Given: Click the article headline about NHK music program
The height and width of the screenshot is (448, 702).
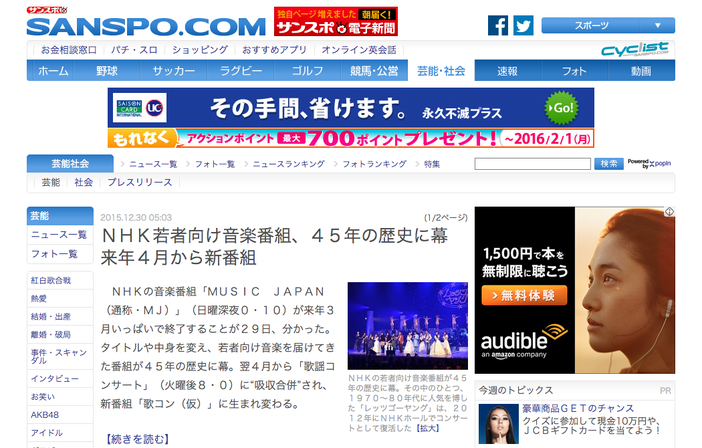Looking at the screenshot, I should (x=274, y=247).
